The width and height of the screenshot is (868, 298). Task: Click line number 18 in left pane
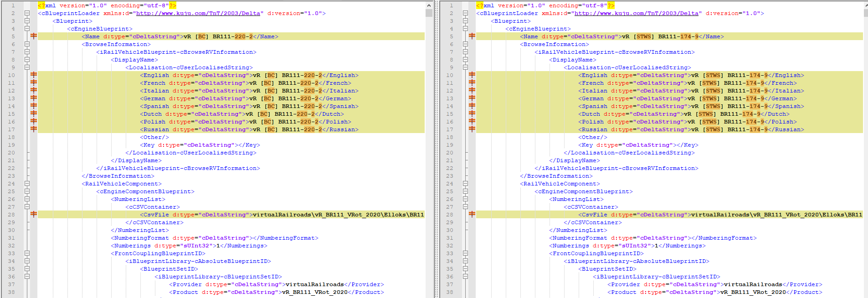pyautogui.click(x=11, y=137)
